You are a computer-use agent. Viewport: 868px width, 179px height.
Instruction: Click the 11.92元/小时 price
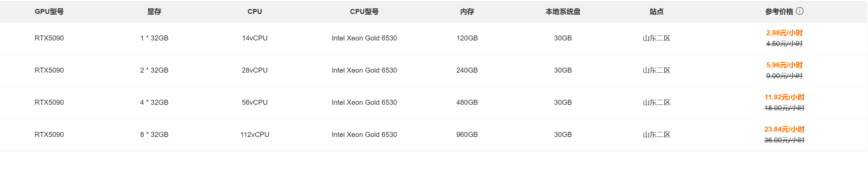tap(784, 97)
